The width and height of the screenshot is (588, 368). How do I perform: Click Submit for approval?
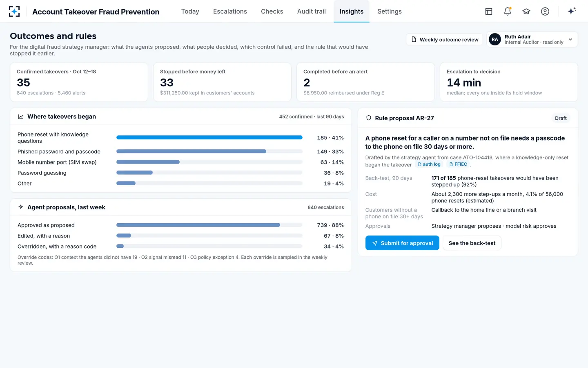click(x=402, y=243)
